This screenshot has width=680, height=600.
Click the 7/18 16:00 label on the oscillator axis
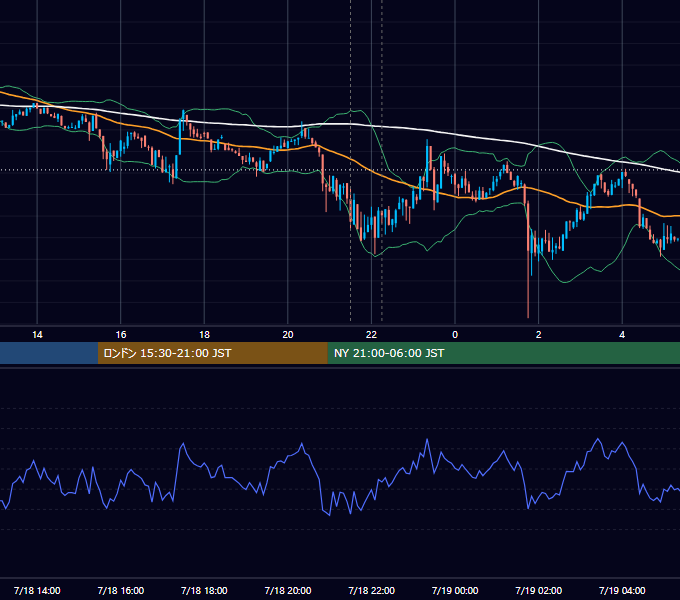pyautogui.click(x=121, y=590)
